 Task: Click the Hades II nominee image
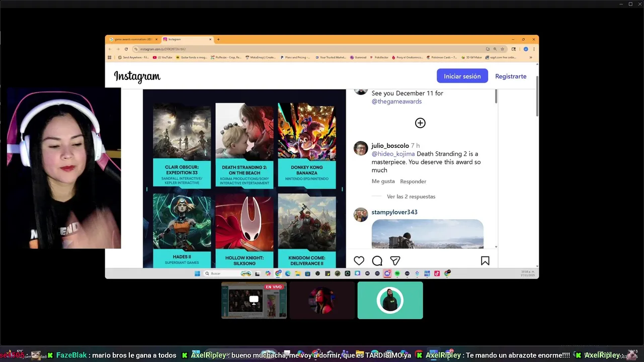pyautogui.click(x=182, y=222)
